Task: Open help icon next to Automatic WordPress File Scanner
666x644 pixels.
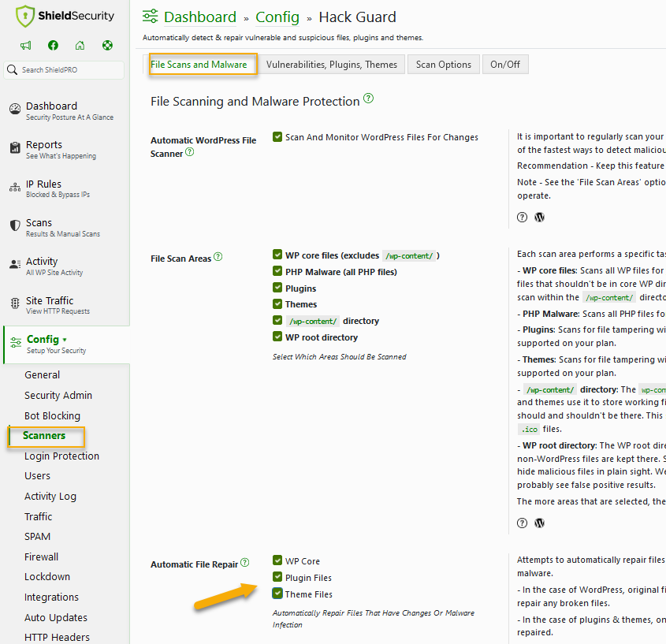Action: click(190, 152)
